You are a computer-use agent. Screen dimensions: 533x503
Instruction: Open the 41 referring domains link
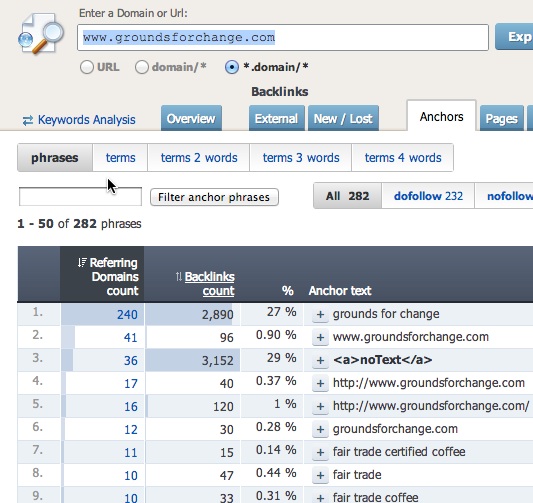coord(131,337)
